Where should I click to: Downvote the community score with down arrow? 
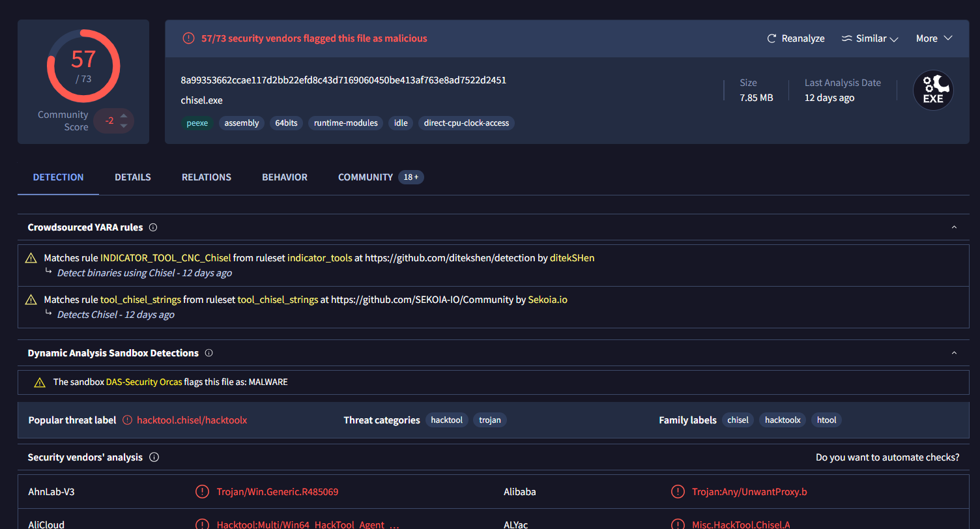coord(123,126)
